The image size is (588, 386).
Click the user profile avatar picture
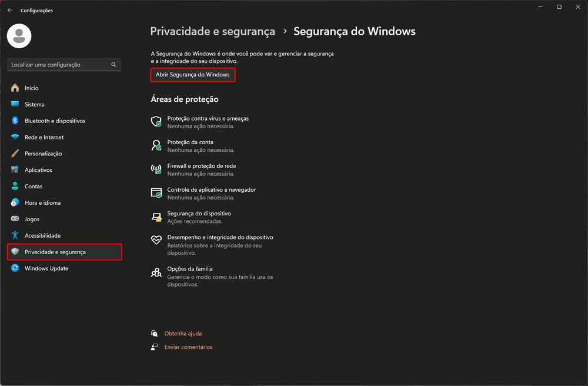[x=19, y=36]
